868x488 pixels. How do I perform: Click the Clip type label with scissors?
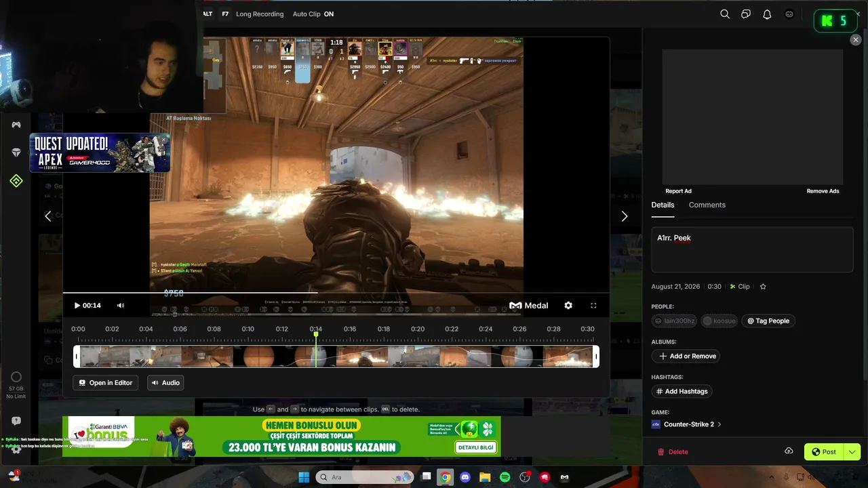coord(739,287)
